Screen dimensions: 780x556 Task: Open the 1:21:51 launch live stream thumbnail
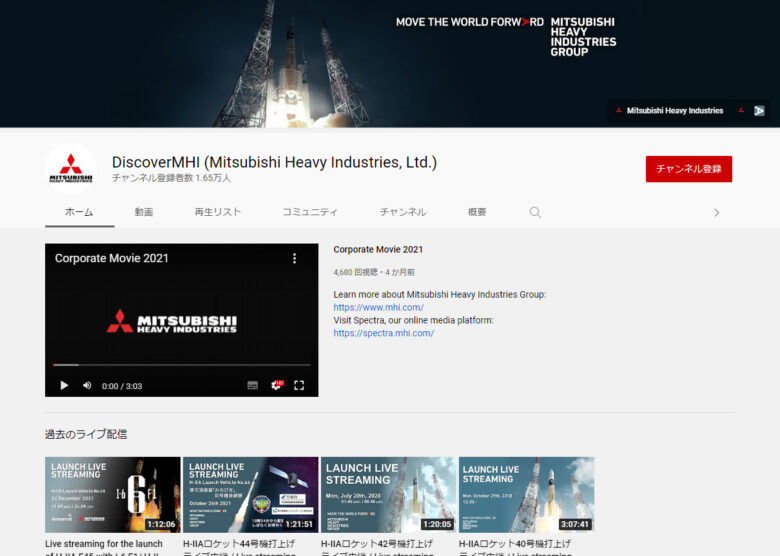pyautogui.click(x=251, y=495)
